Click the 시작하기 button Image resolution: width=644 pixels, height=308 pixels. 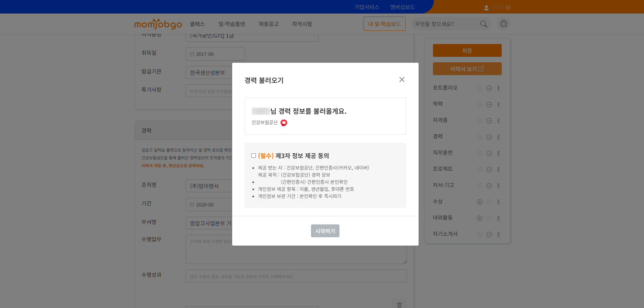coord(325,231)
